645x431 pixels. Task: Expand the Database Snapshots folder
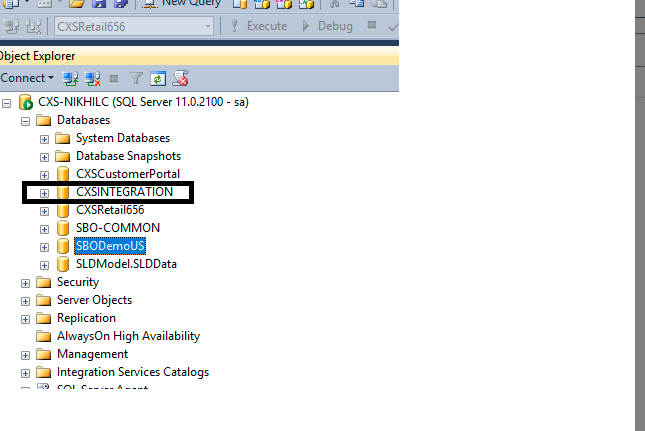(44, 158)
